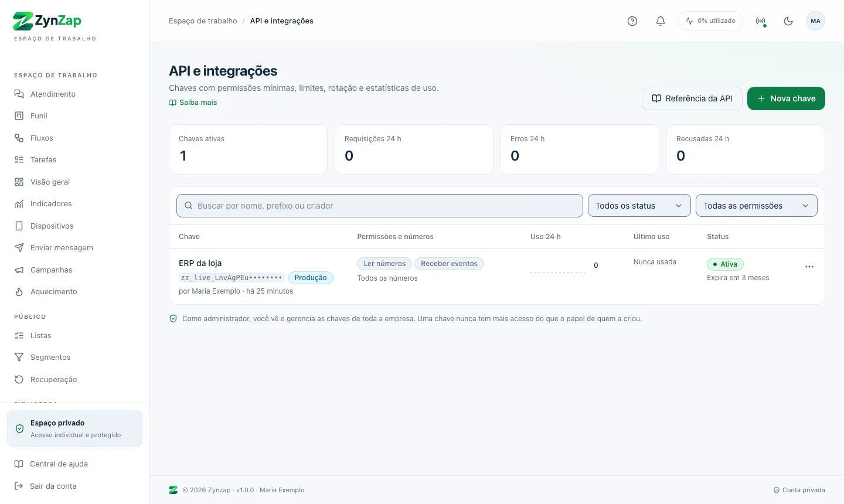The height and width of the screenshot is (504, 844).
Task: Click the Produção environment badge
Action: click(311, 278)
